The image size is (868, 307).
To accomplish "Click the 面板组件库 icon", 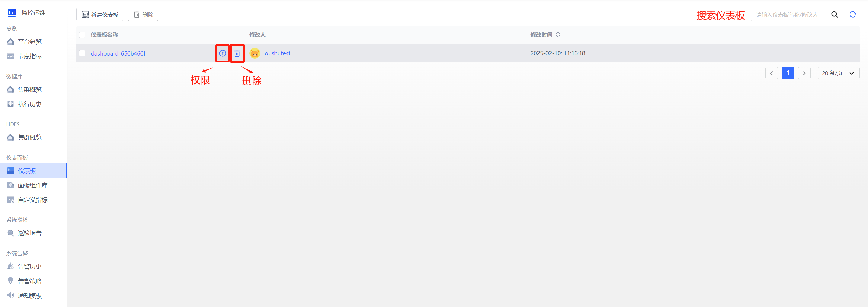I will pos(11,185).
